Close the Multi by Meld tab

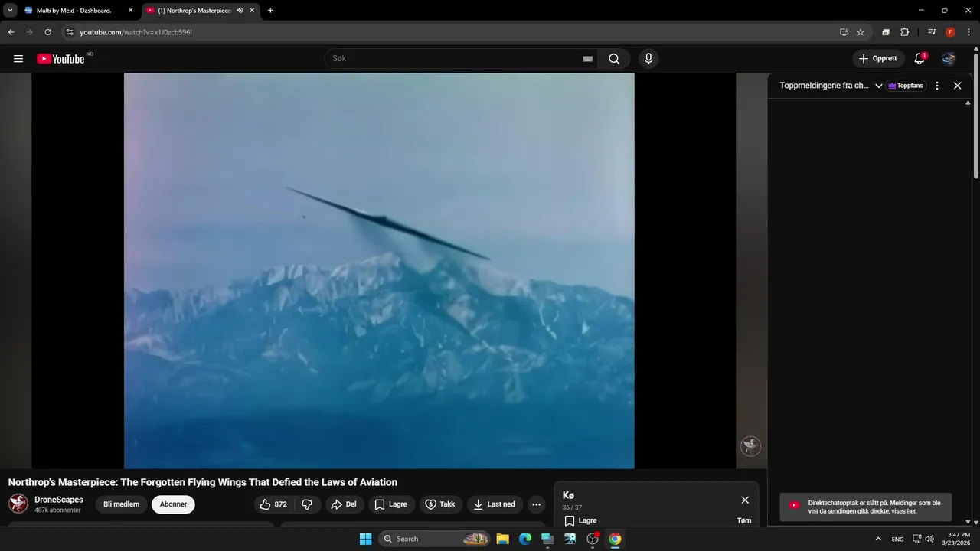click(130, 11)
